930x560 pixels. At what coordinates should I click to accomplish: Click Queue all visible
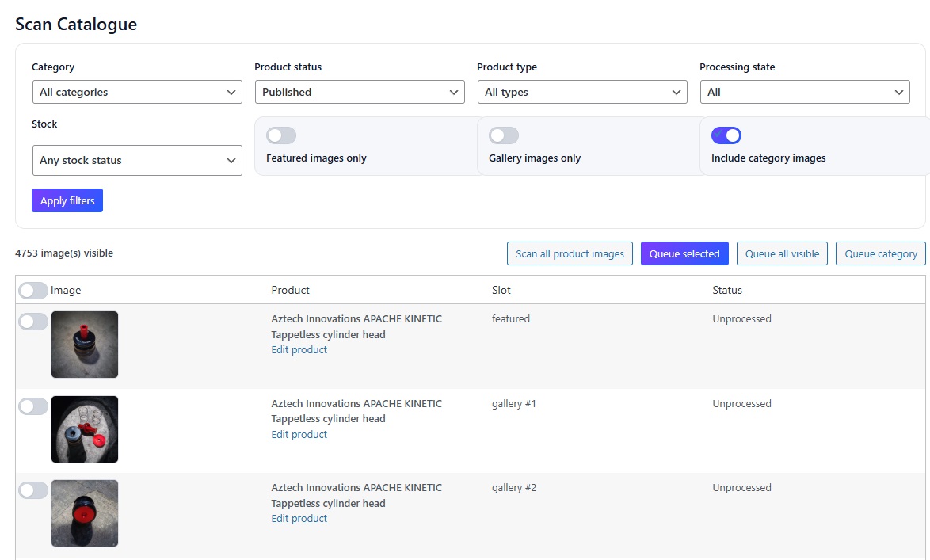pos(782,253)
